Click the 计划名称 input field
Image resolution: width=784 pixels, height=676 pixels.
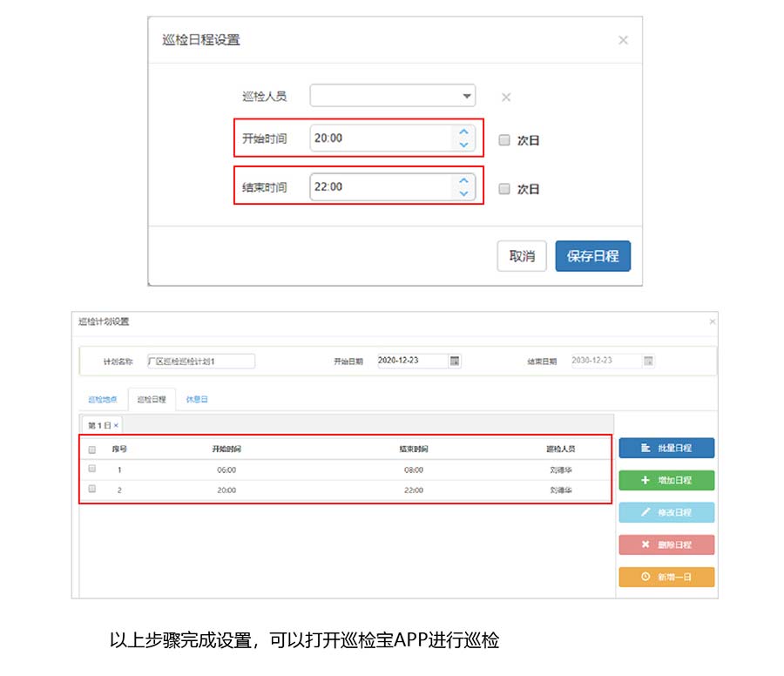201,361
